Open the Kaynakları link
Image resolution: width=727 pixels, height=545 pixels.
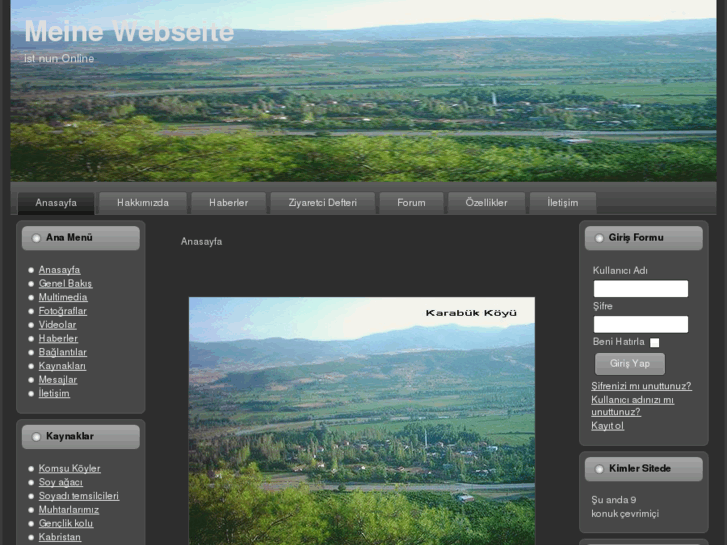pyautogui.click(x=62, y=366)
